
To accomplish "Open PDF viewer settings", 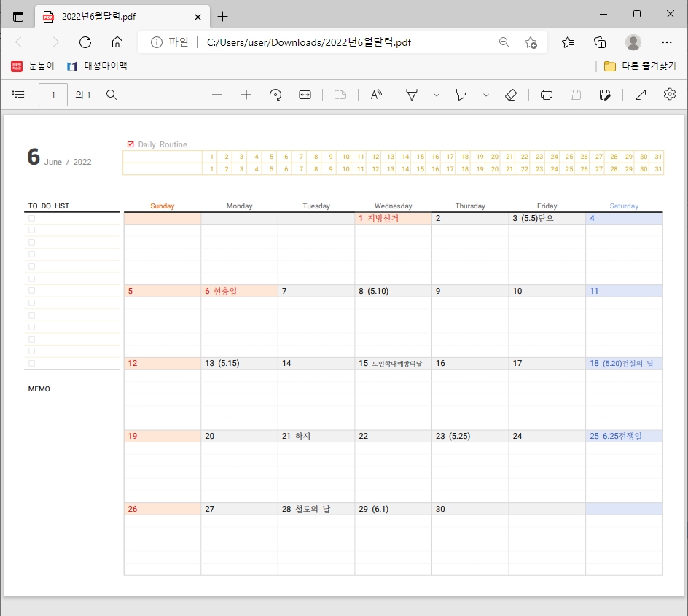I will click(x=670, y=94).
